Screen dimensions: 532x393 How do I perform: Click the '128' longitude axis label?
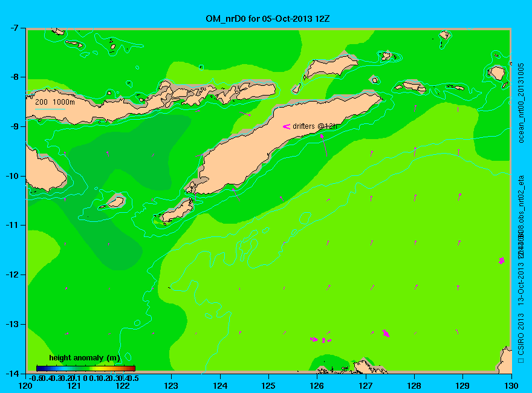click(x=414, y=386)
